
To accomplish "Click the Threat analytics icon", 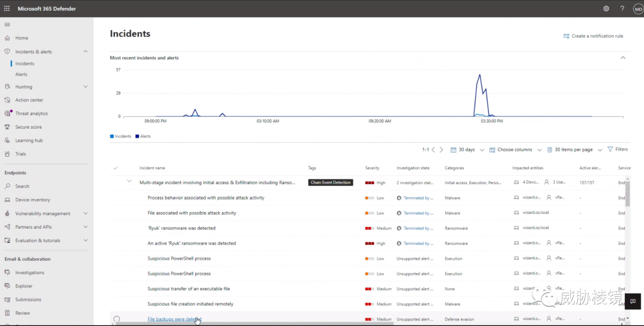I will [x=7, y=113].
